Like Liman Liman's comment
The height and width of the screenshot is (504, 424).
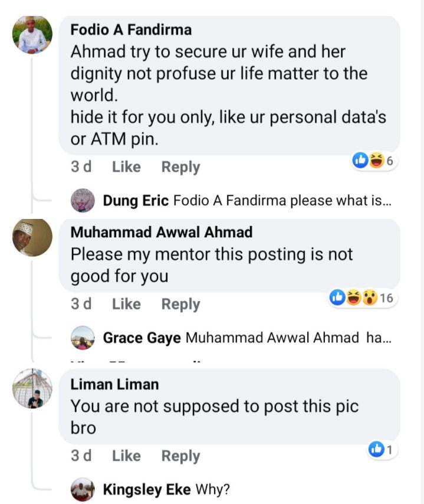point(126,456)
